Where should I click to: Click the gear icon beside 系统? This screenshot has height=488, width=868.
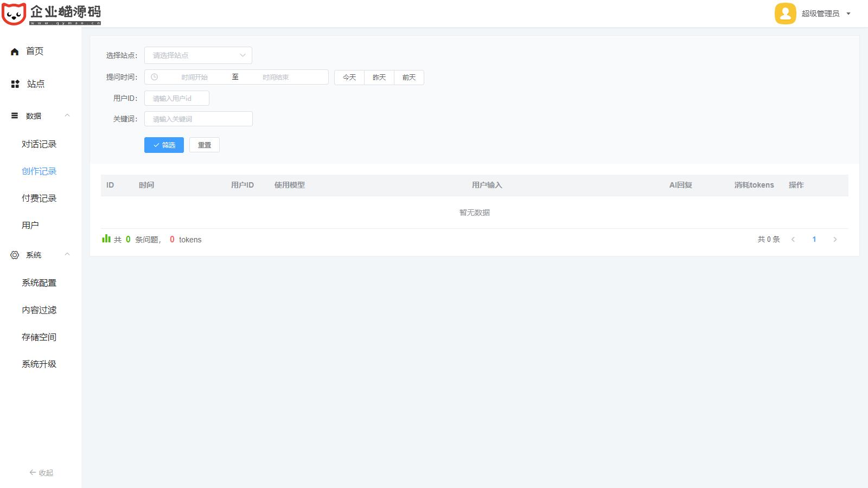point(15,255)
